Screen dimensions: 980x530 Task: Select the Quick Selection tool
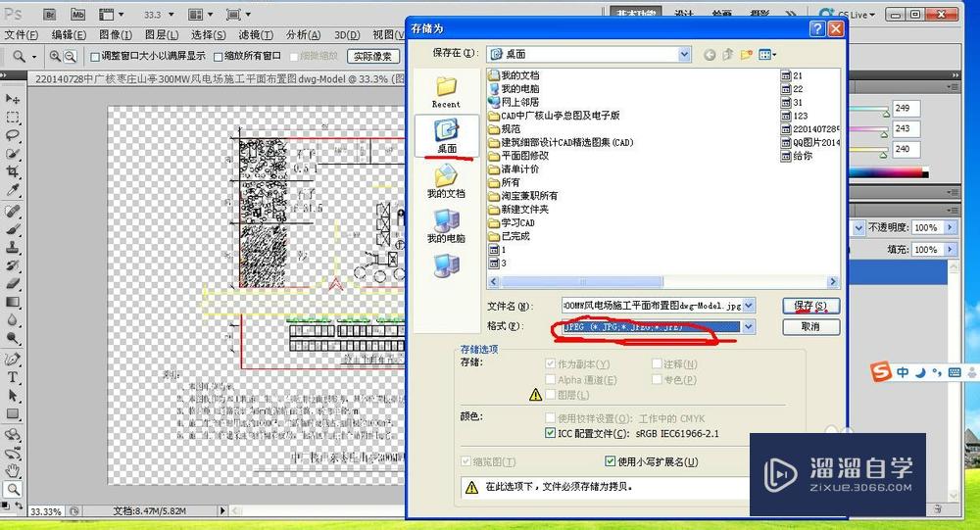click(13, 153)
